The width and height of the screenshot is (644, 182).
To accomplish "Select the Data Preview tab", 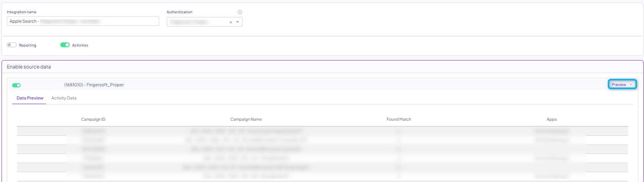I will click(30, 98).
